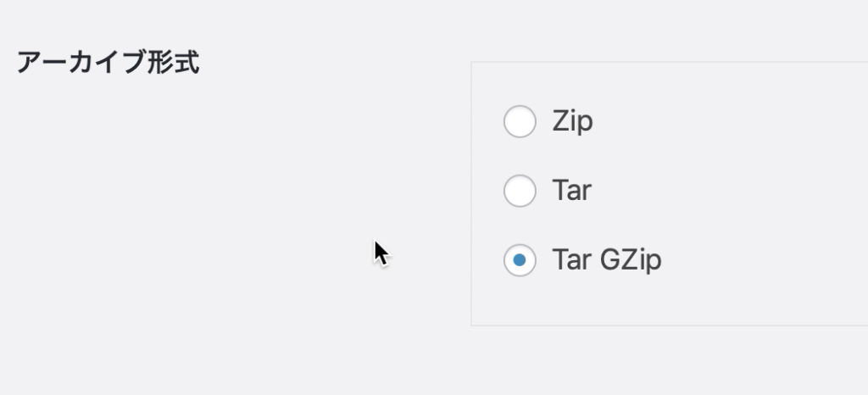Click the empty circle beside Tar

(x=520, y=191)
